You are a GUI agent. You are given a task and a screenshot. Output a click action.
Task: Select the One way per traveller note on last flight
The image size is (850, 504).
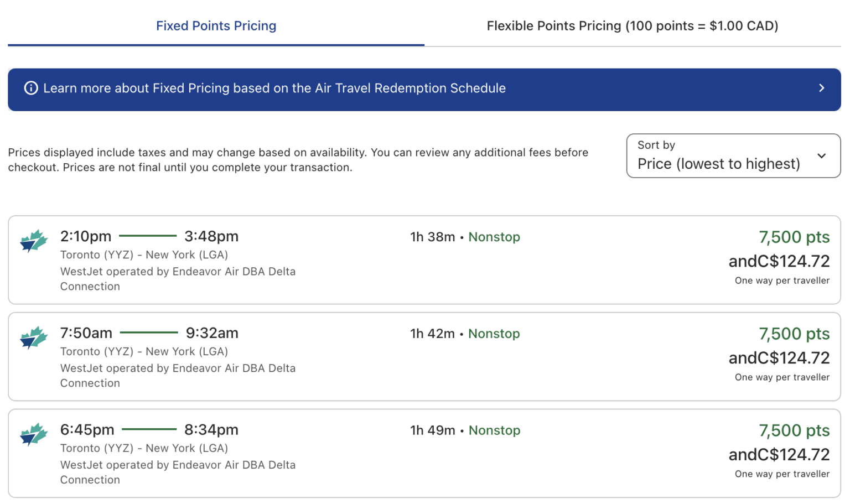click(x=781, y=474)
